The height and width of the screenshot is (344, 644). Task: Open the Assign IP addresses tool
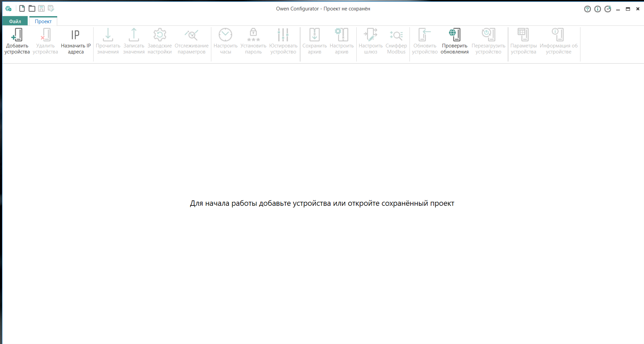pos(76,35)
